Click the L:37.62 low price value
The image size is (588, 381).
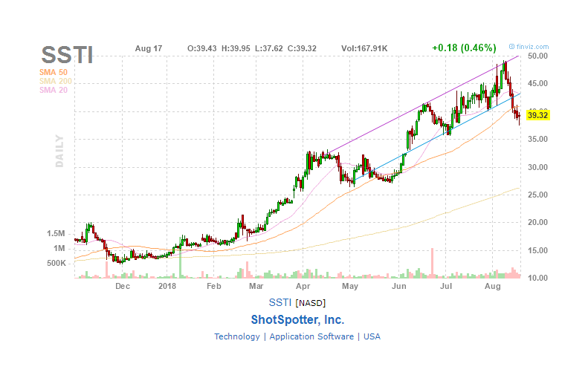coord(269,48)
